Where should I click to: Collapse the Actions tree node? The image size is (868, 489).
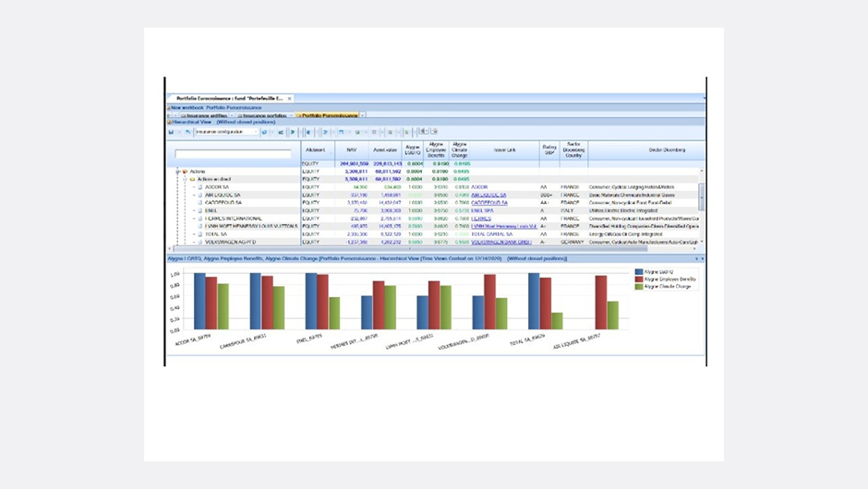(178, 172)
